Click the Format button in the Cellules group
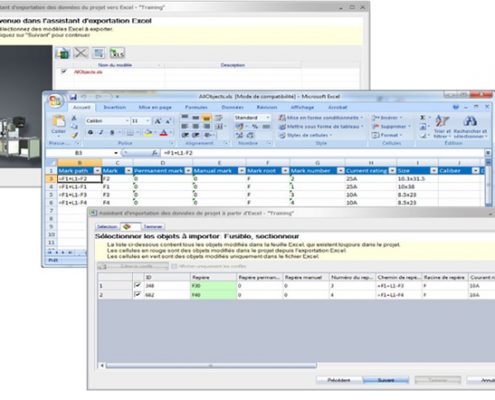This screenshot has height=400, width=495. [x=387, y=135]
